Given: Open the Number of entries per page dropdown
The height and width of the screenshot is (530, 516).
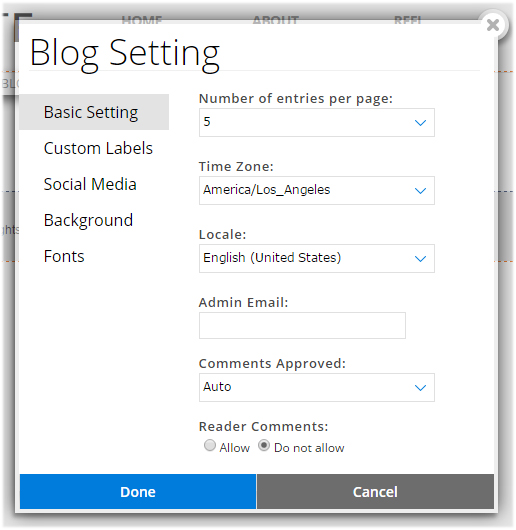Looking at the screenshot, I should tap(317, 122).
